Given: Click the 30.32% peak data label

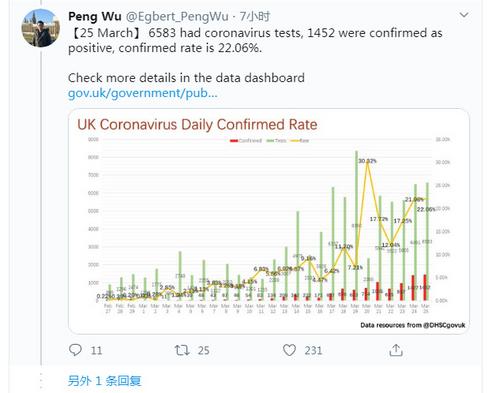Looking at the screenshot, I should [x=367, y=161].
